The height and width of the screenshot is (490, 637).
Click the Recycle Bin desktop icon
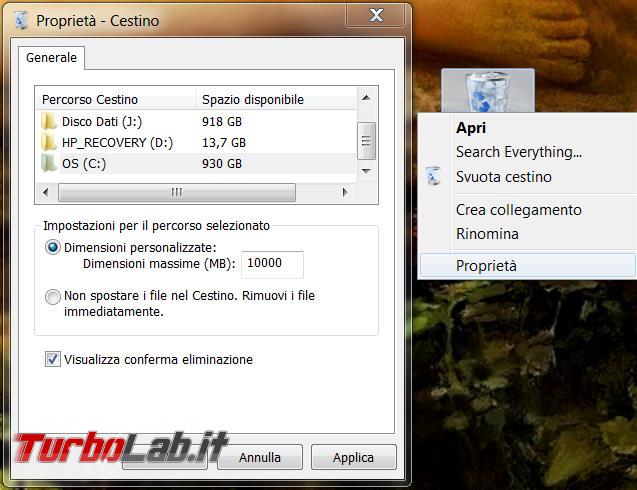(488, 91)
